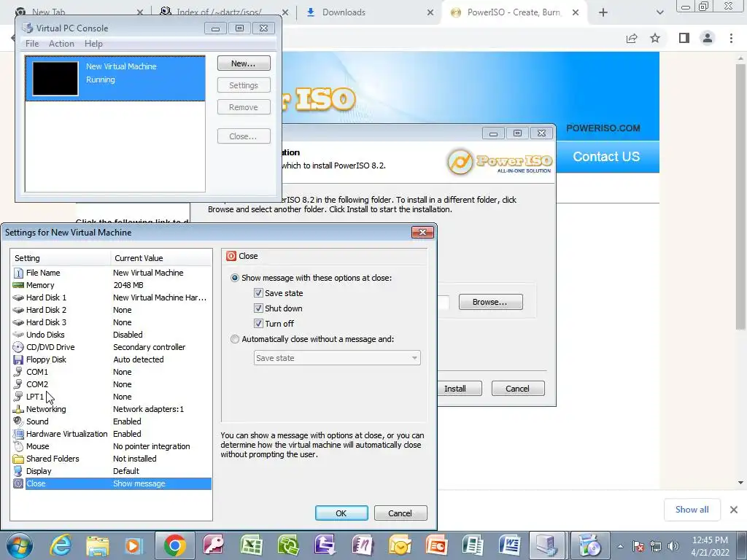Click the COM1 port icon
Viewport: 747px width, 560px height.
[18, 372]
